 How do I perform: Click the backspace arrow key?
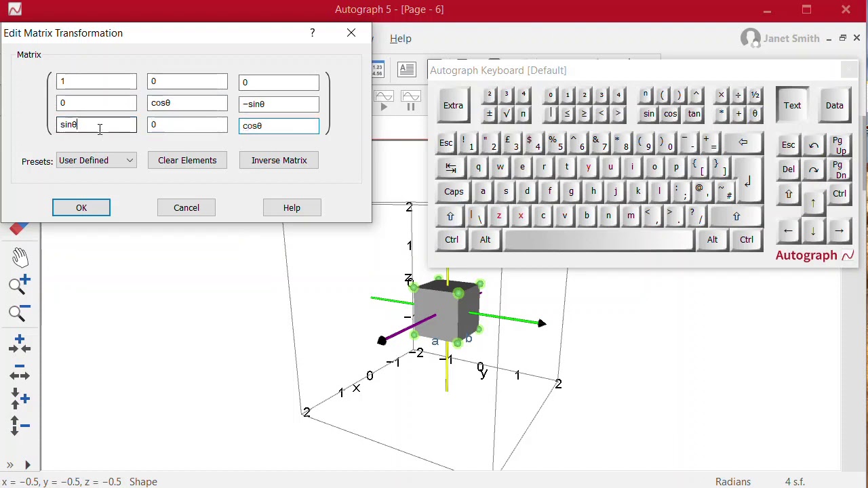[x=743, y=142]
